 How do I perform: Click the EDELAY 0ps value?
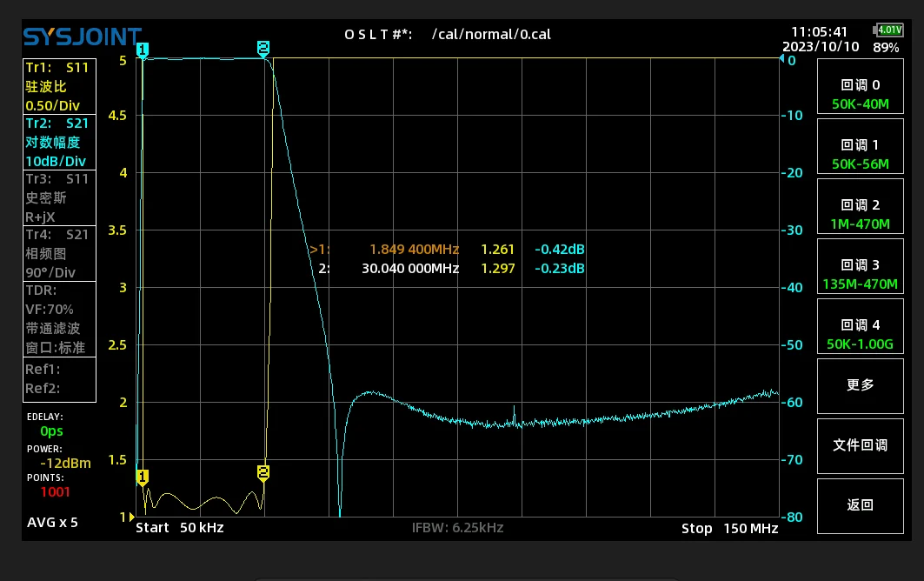pyautogui.click(x=51, y=431)
